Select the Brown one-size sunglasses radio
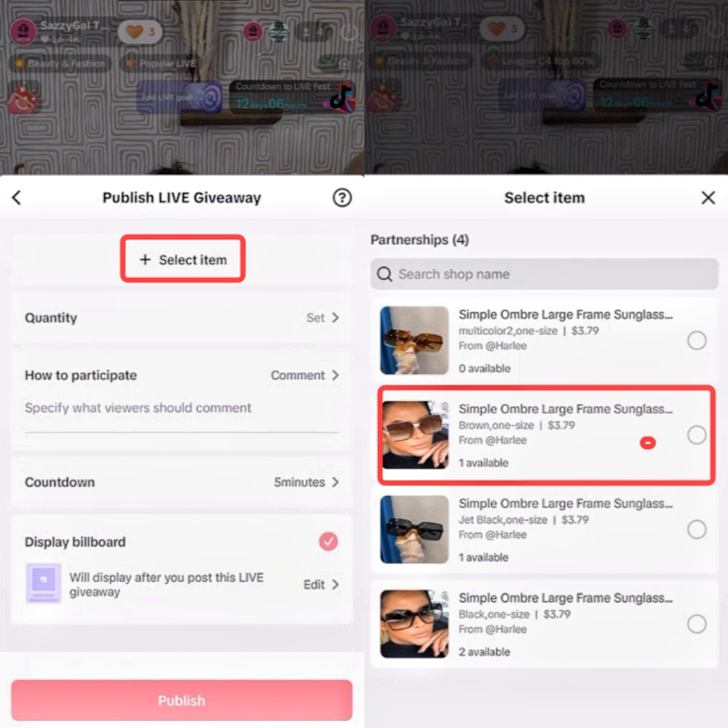Screen dimensions: 728x728 (697, 435)
